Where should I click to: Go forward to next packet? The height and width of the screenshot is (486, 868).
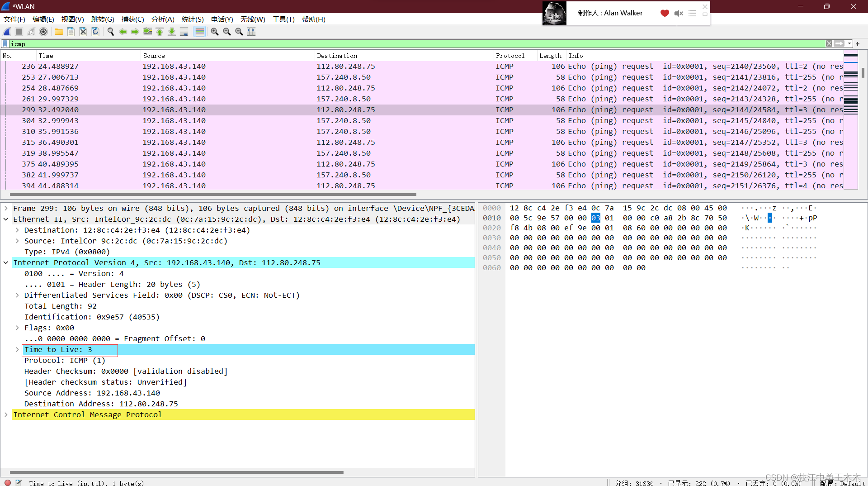135,32
